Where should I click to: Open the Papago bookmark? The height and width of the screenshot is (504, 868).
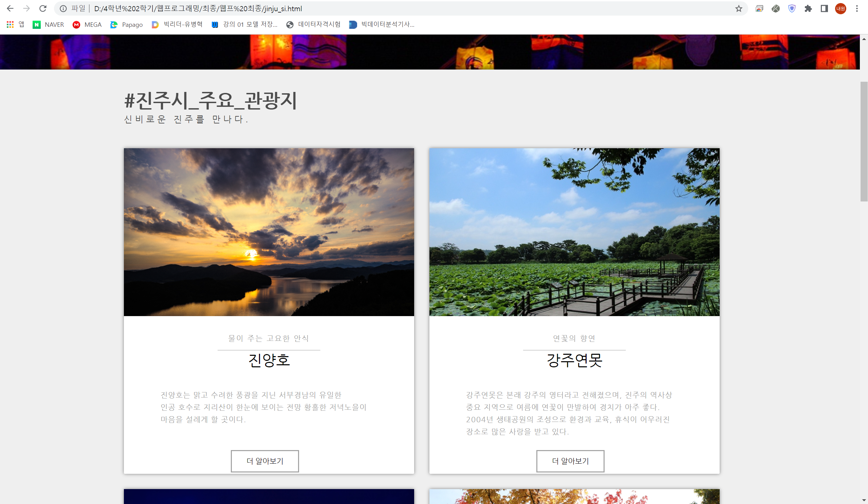coord(126,24)
